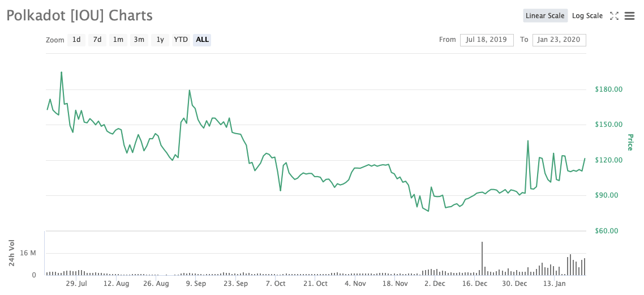The height and width of the screenshot is (295, 644).
Task: Edit the From date field
Action: click(x=486, y=40)
